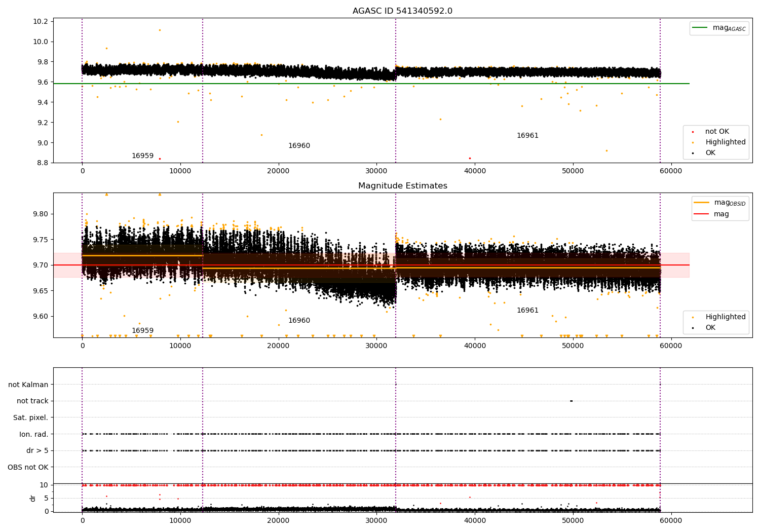Click the rotated 'dr' axis label
This screenshot has height=532, width=760.
[x=33, y=499]
